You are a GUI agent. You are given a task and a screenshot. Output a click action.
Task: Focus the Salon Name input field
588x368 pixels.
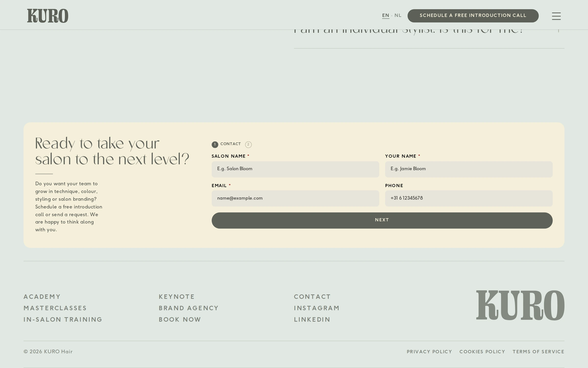click(x=295, y=169)
